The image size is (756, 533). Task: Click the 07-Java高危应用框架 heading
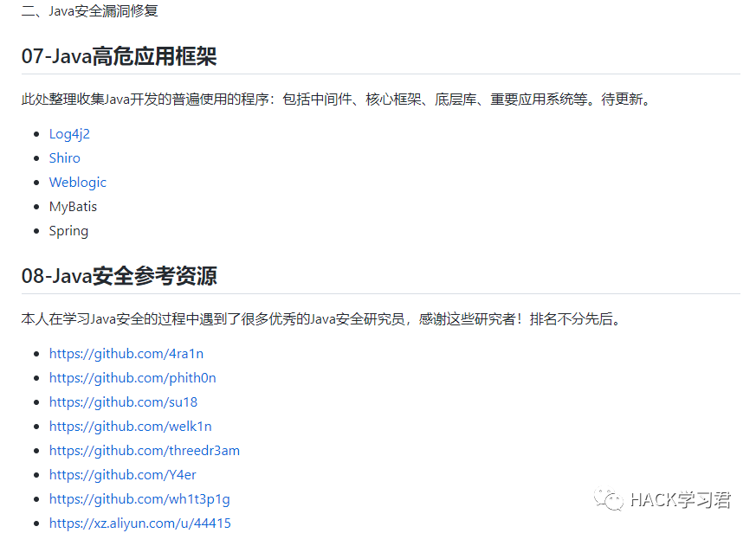(x=120, y=56)
